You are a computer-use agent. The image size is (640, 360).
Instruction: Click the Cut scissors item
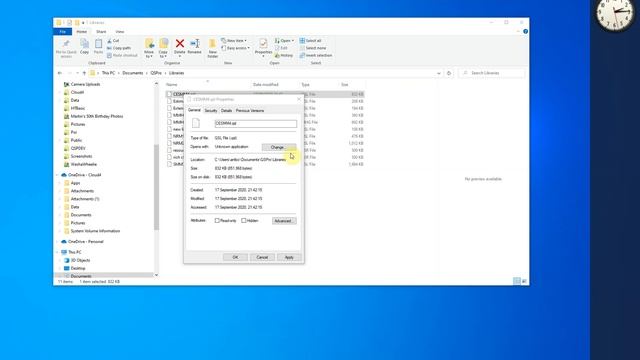(x=113, y=41)
